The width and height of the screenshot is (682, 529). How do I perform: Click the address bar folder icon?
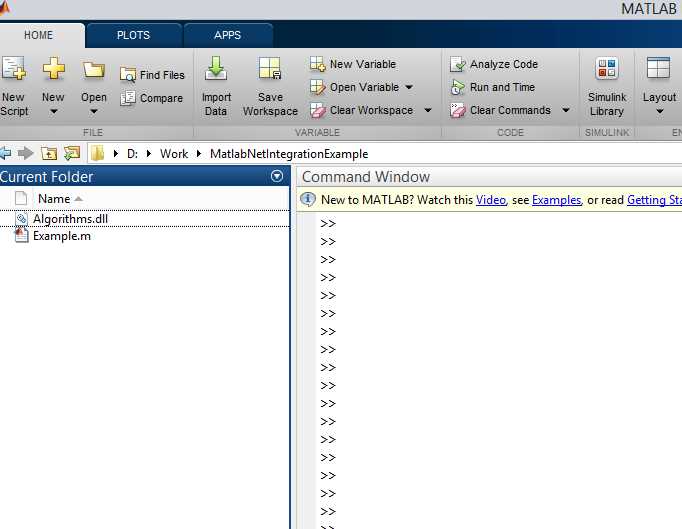pos(98,153)
